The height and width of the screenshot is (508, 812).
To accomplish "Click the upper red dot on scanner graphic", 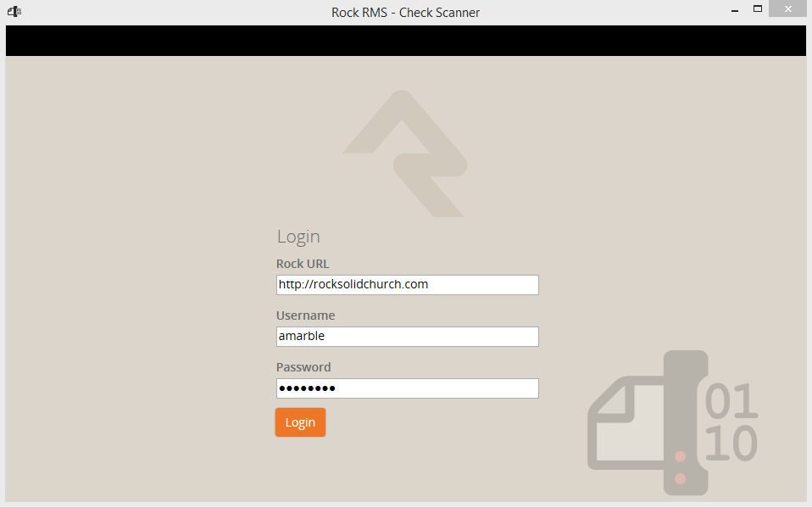I will click(680, 457).
